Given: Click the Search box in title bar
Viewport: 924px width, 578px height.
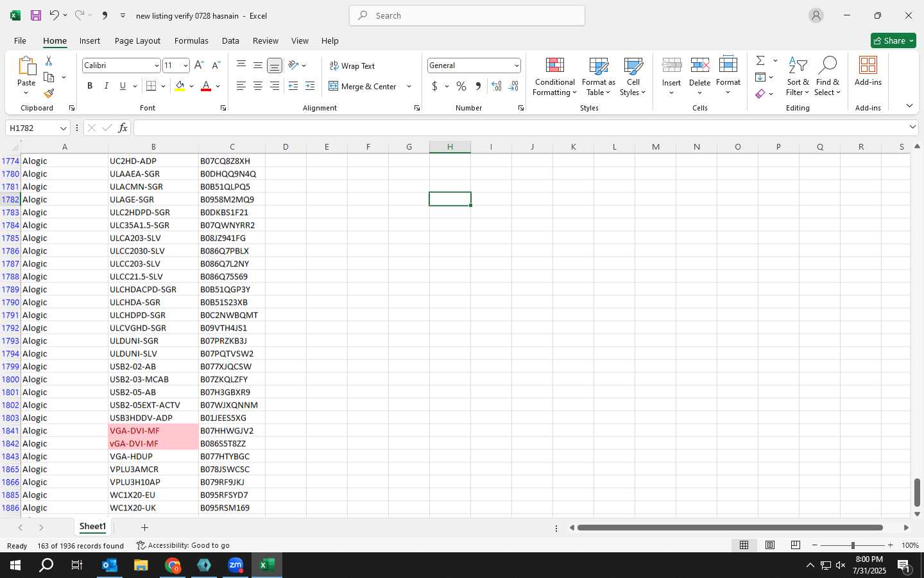Looking at the screenshot, I should pyautogui.click(x=467, y=15).
